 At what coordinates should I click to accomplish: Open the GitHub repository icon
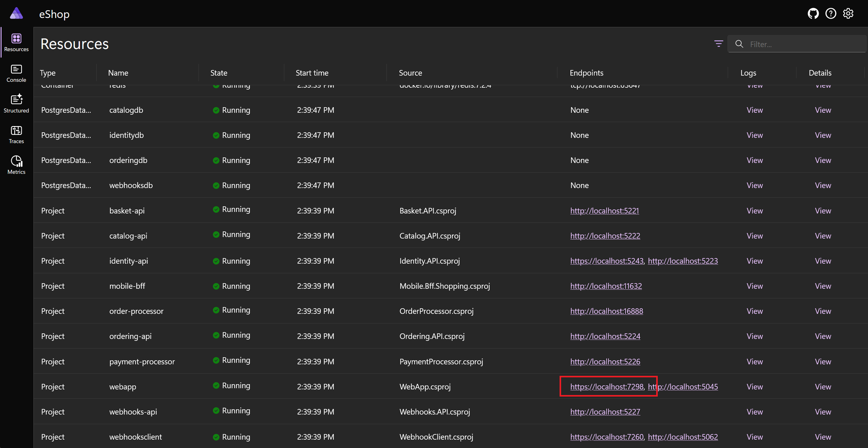coord(813,14)
